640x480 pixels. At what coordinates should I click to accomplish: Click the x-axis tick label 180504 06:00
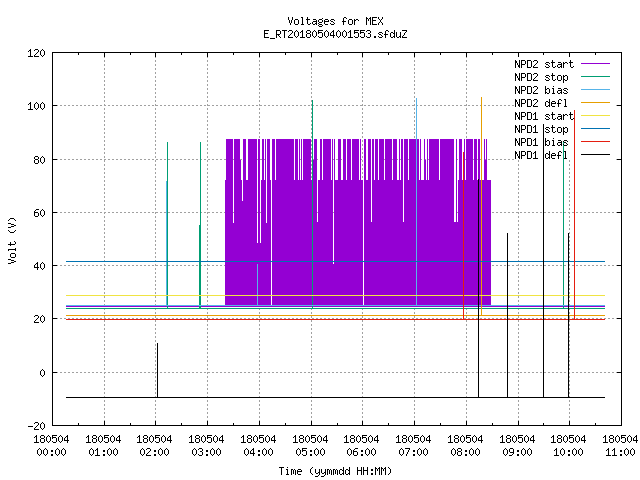pos(362,446)
